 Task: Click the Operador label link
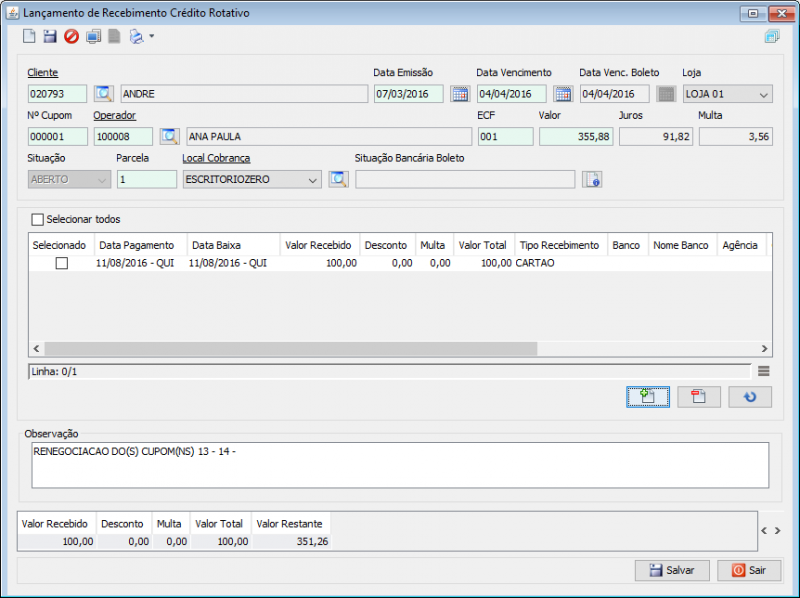pyautogui.click(x=115, y=115)
